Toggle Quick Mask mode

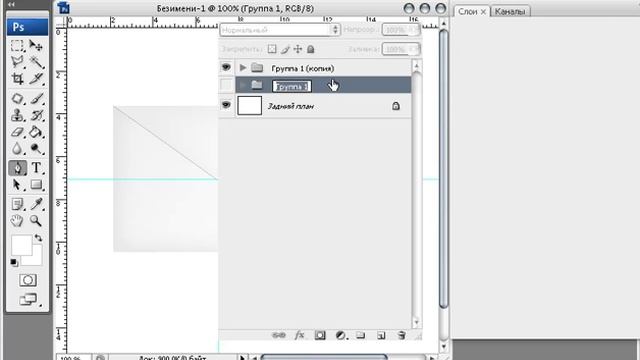click(x=27, y=280)
